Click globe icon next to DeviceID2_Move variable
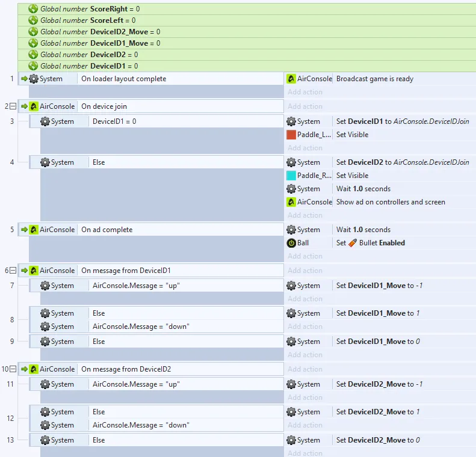This screenshot has height=457, width=476. point(32,31)
